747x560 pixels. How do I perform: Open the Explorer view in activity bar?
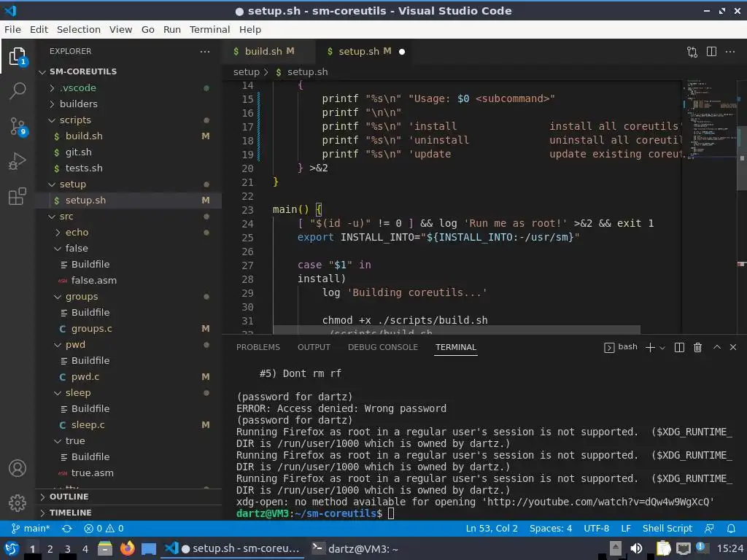pos(18,57)
